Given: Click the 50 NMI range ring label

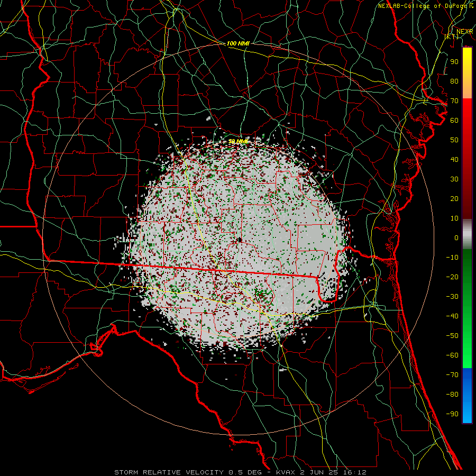Looking at the screenshot, I should [238, 141].
